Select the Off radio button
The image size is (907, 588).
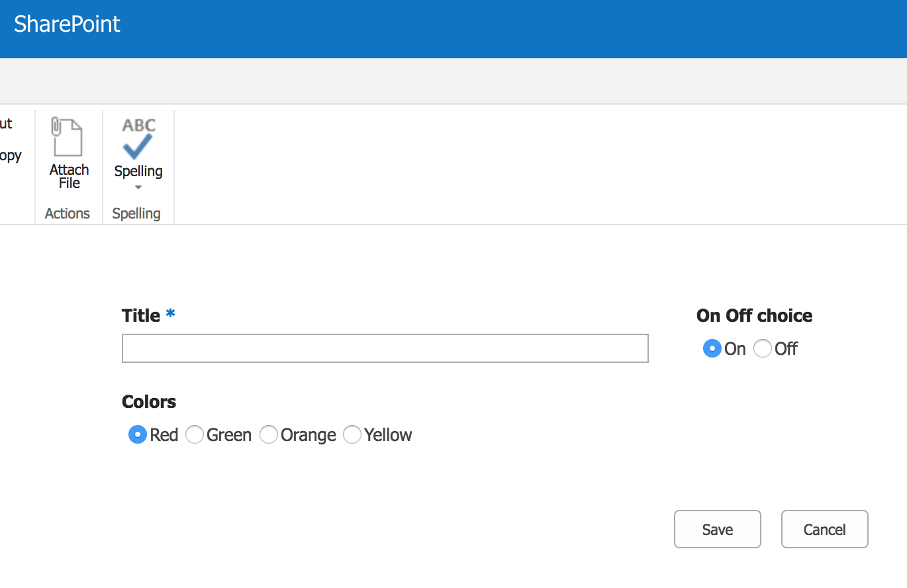pos(763,348)
